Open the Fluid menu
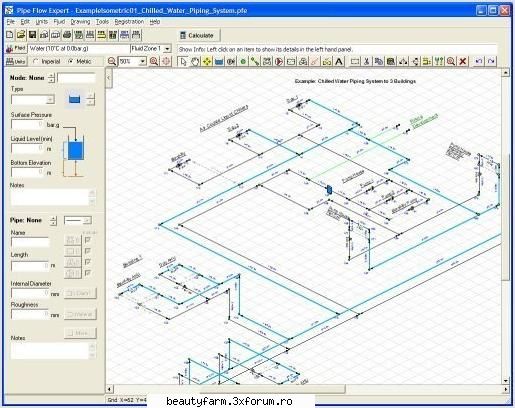 coord(59,22)
